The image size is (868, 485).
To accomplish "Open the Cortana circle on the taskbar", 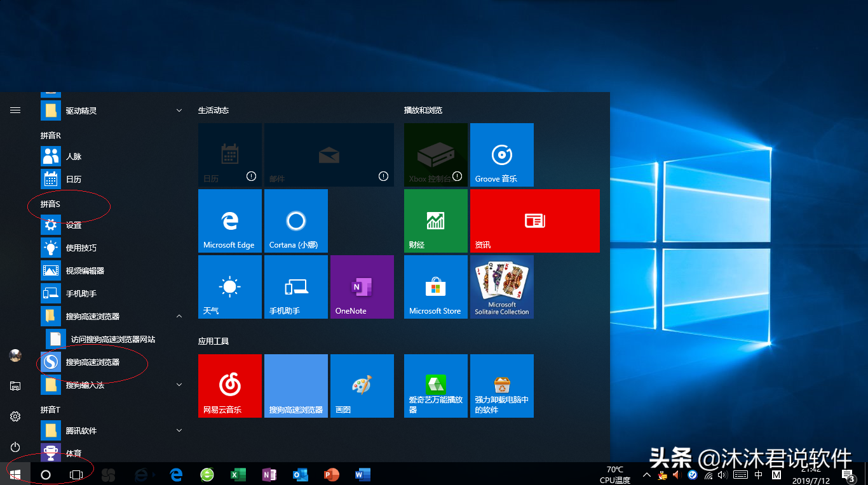I will point(46,474).
